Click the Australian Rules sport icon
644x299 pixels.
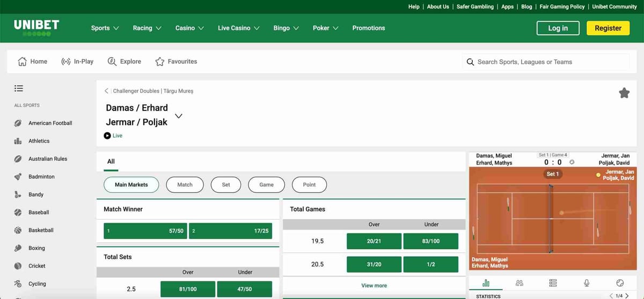click(x=18, y=159)
